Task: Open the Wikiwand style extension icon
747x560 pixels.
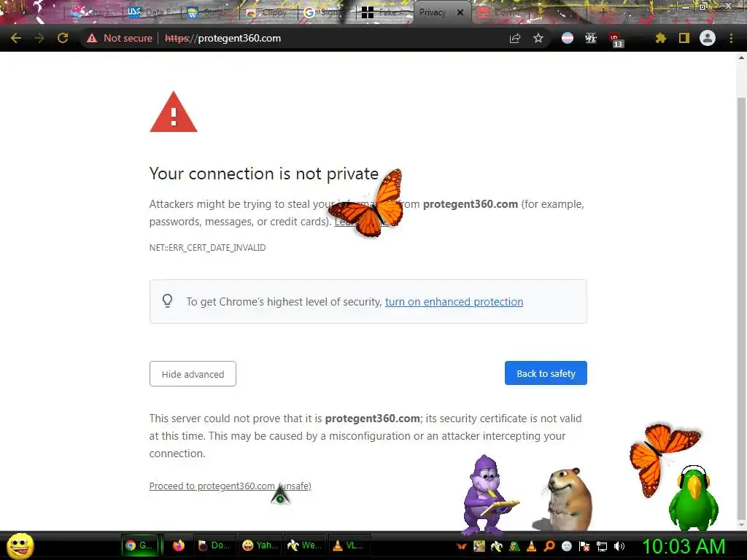Action: [591, 38]
